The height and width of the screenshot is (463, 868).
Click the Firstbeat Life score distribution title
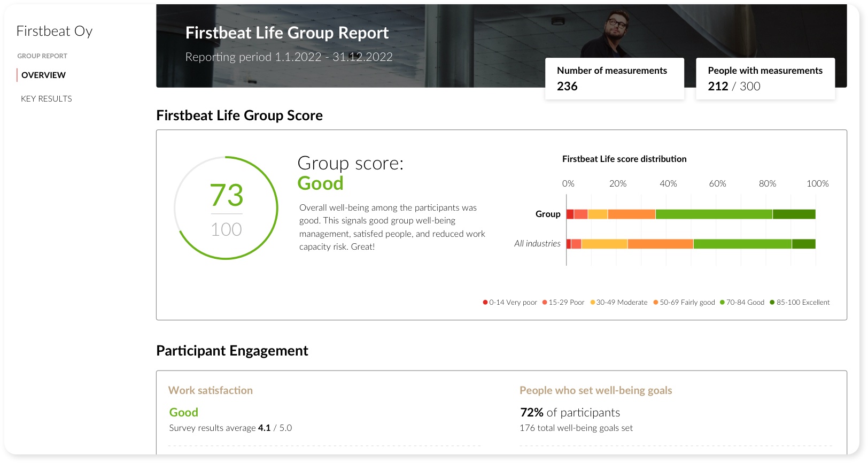coord(624,159)
